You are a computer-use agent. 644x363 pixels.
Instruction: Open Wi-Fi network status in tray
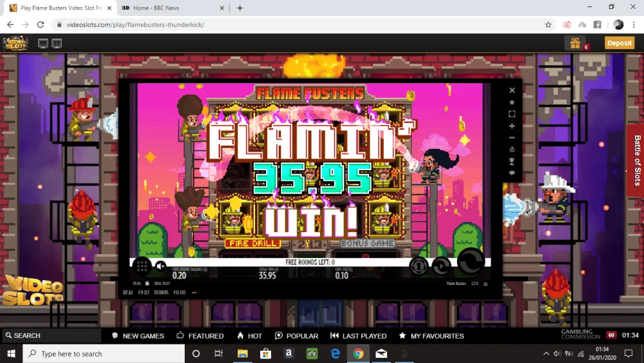coord(581,353)
